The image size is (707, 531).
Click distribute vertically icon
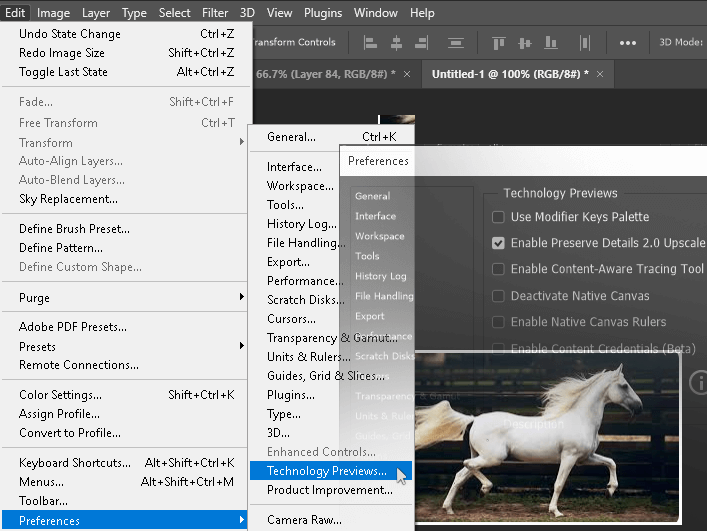(456, 43)
